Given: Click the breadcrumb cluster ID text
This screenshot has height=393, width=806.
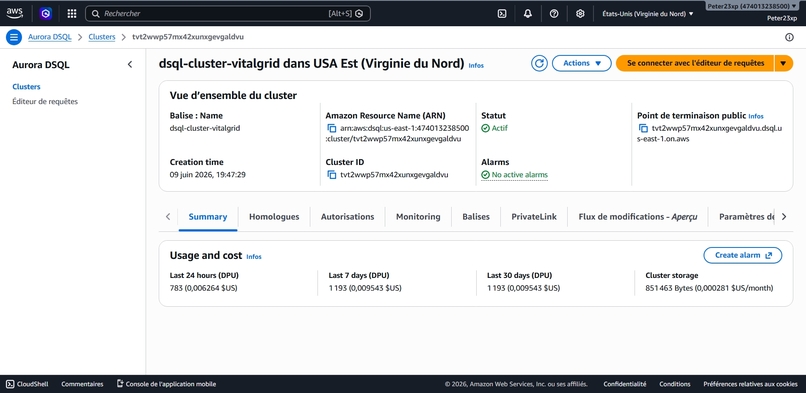Looking at the screenshot, I should (188, 37).
